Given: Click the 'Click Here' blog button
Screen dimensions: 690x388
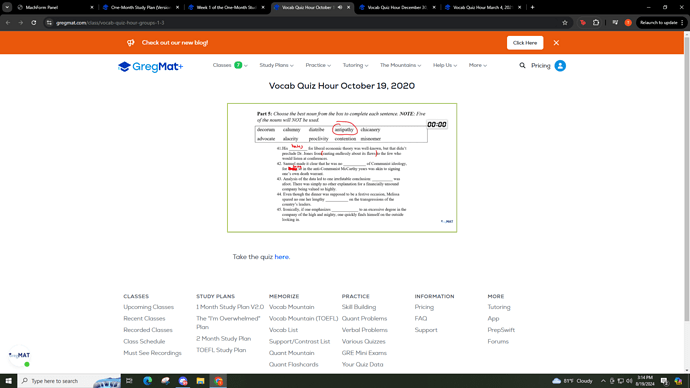Looking at the screenshot, I should coord(525,43).
